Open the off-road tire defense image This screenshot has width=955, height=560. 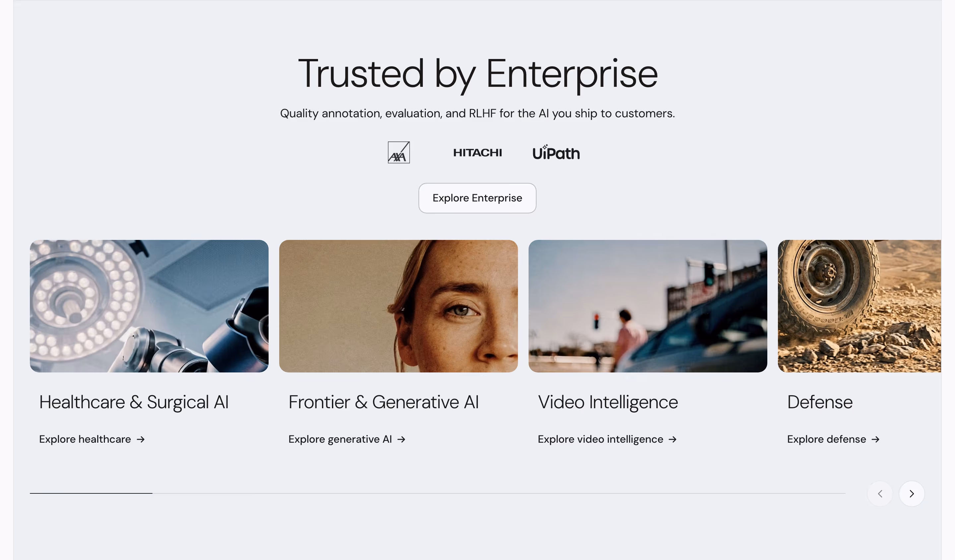859,306
